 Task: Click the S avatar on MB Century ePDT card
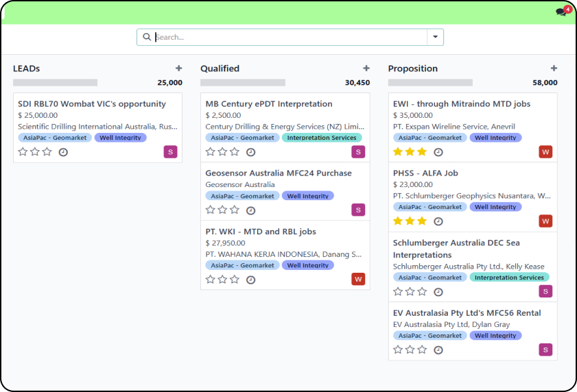coord(358,151)
